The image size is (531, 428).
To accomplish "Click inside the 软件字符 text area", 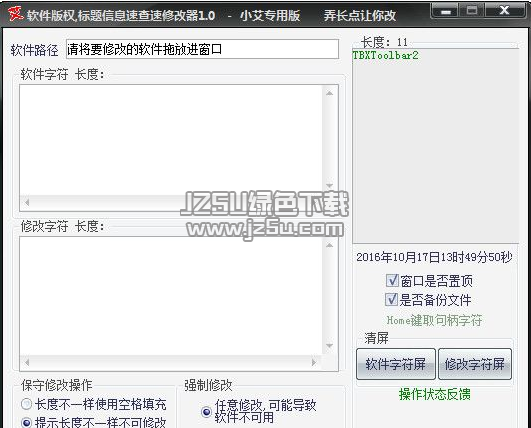I will (x=171, y=140).
